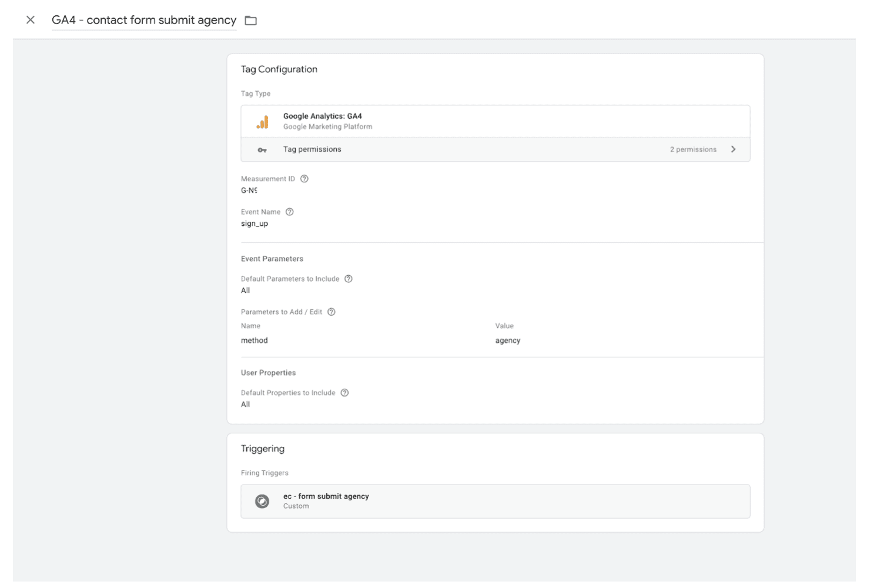The image size is (870, 588).
Task: Click the G-N measurement ID value
Action: (x=249, y=191)
